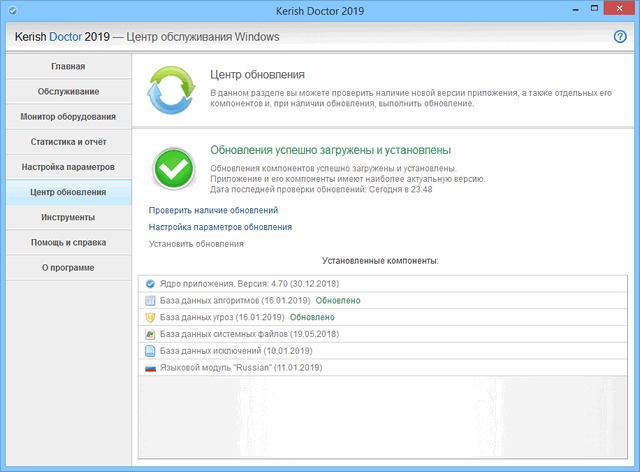Open Помощь и справка section

point(67,242)
